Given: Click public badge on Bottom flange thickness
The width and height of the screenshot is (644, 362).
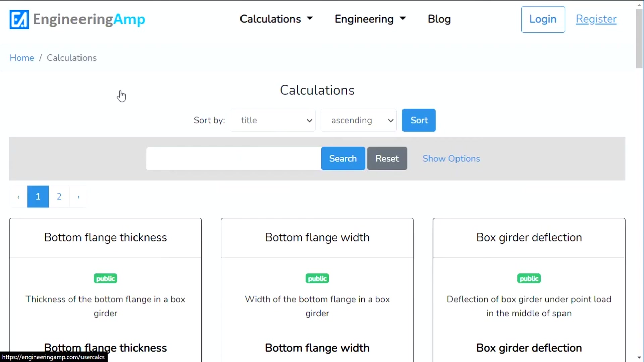Looking at the screenshot, I should [105, 278].
